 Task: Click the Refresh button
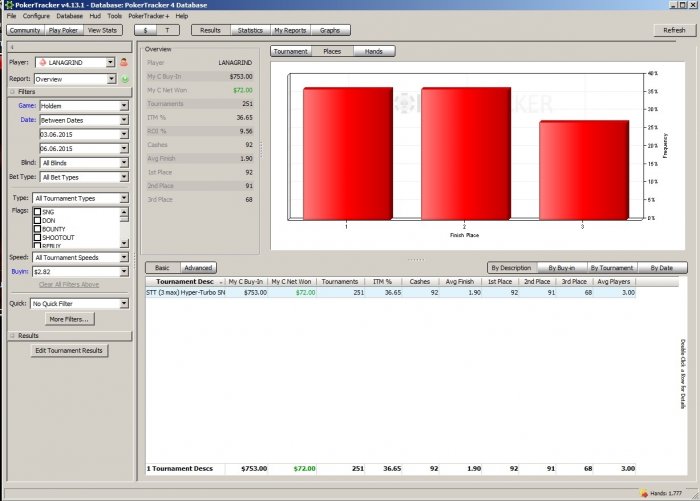click(x=674, y=30)
